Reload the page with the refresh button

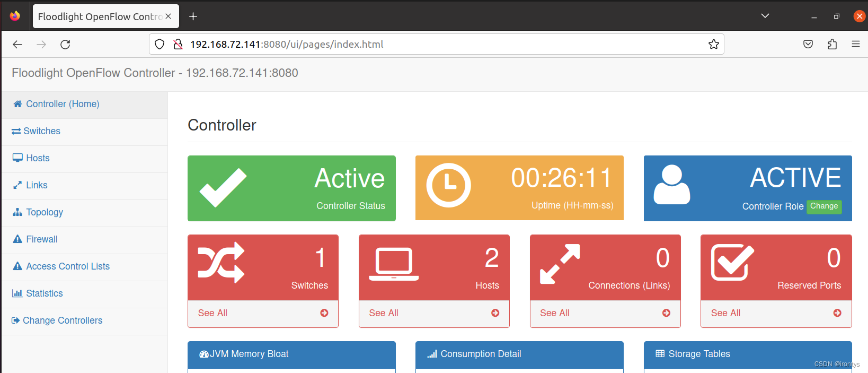click(65, 45)
